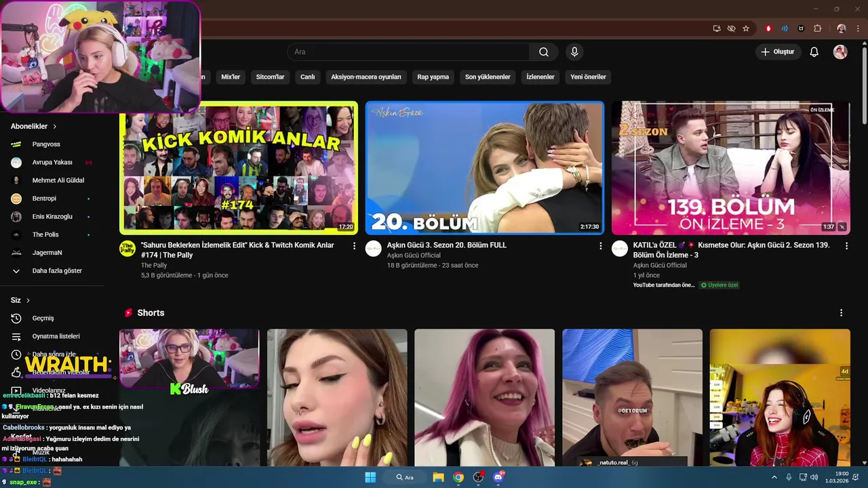Open the Pangvoss subscription channel

[x=46, y=144]
